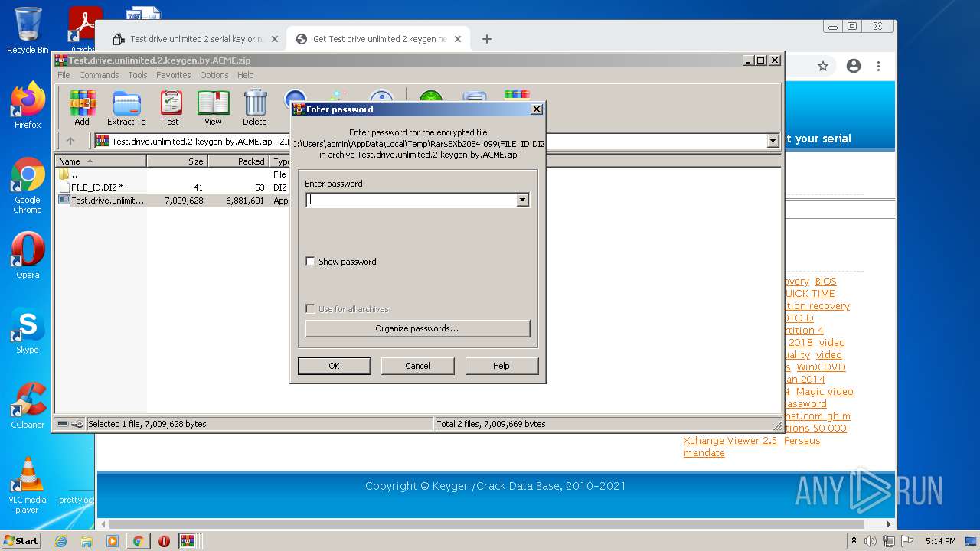Switch to WinRAR taskbar button

coord(188,541)
